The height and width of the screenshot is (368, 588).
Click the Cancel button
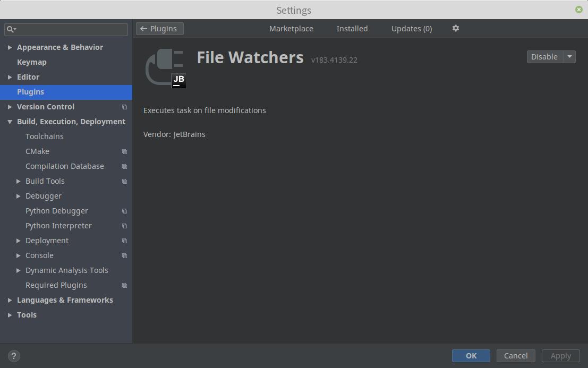point(515,356)
